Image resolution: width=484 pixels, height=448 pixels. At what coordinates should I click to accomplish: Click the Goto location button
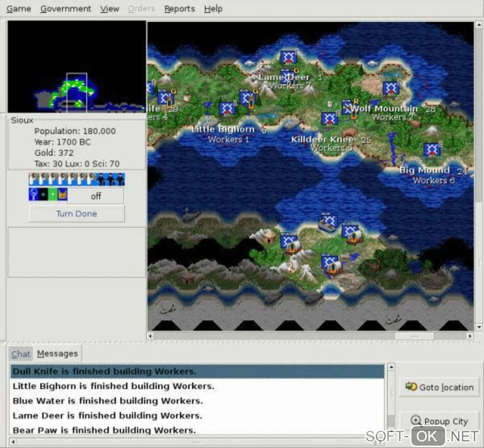439,387
